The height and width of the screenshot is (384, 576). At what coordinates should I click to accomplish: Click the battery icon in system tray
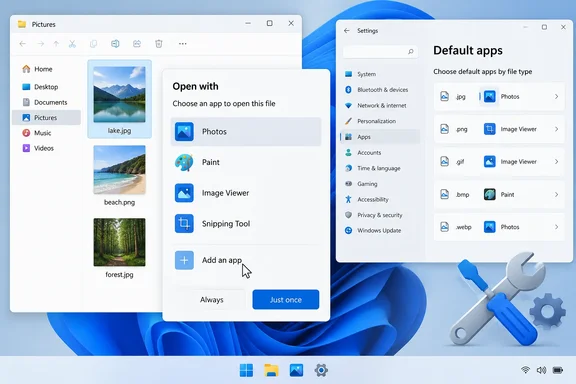(x=558, y=370)
